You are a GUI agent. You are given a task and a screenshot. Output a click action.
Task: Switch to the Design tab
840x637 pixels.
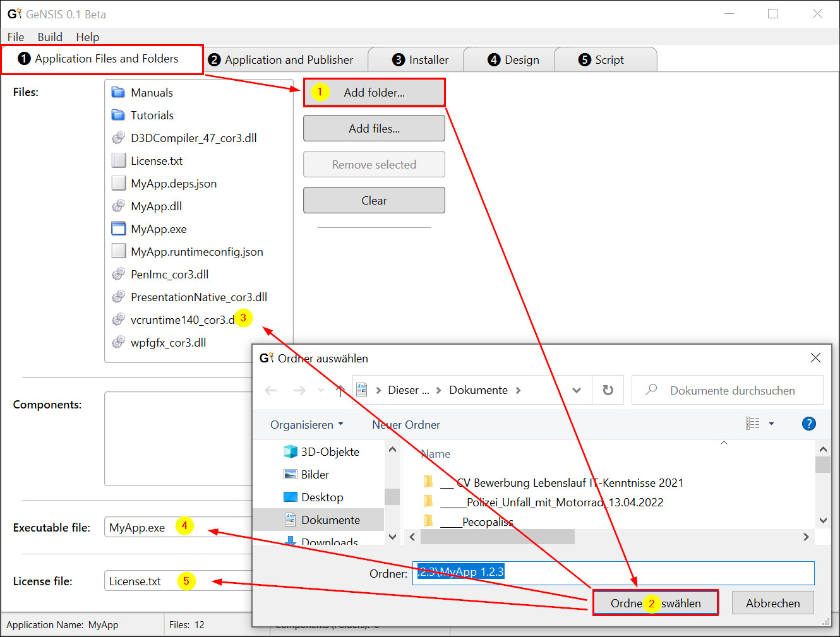[509, 60]
